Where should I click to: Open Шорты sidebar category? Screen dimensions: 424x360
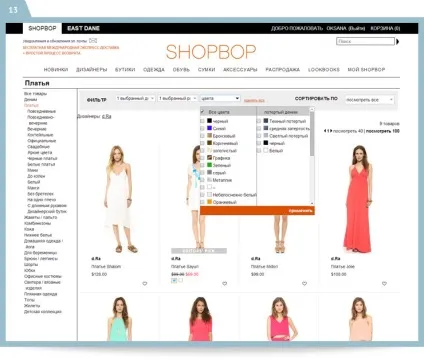click(31, 264)
